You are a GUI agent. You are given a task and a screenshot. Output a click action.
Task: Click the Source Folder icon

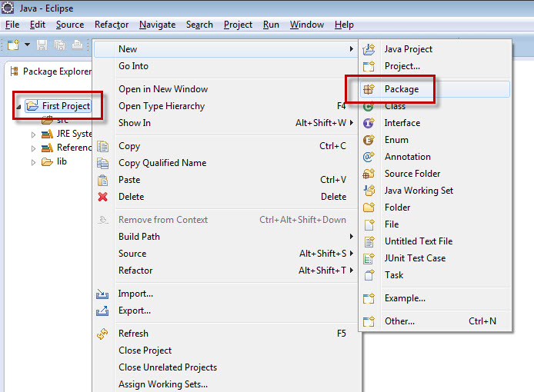(x=369, y=174)
